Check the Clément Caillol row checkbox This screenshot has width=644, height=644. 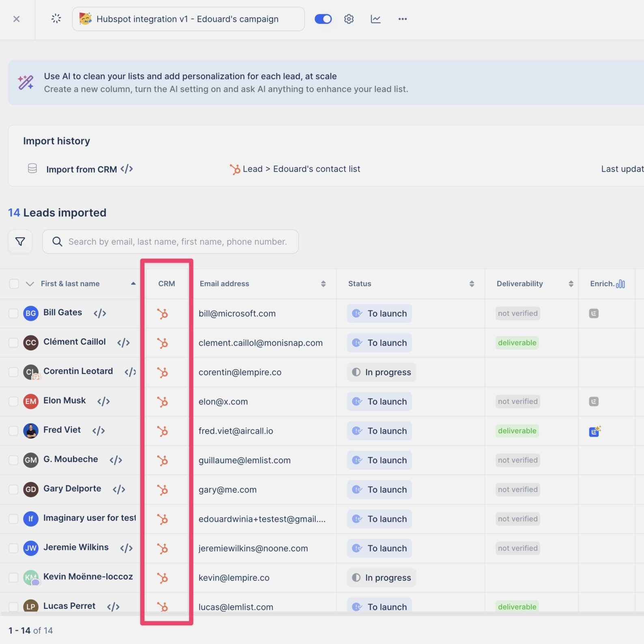pos(13,343)
